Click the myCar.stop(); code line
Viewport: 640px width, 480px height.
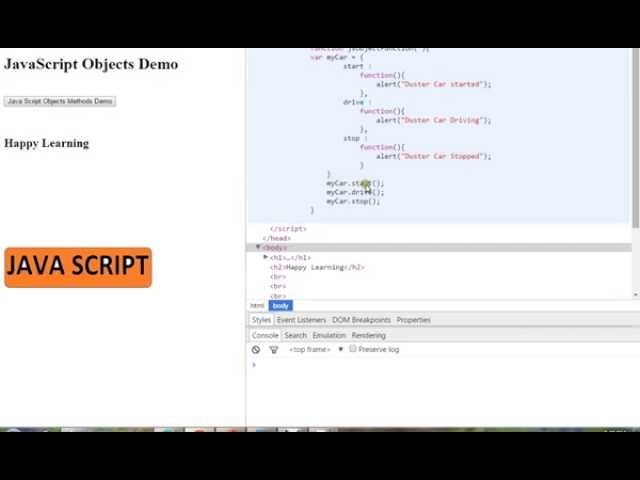pyautogui.click(x=353, y=202)
